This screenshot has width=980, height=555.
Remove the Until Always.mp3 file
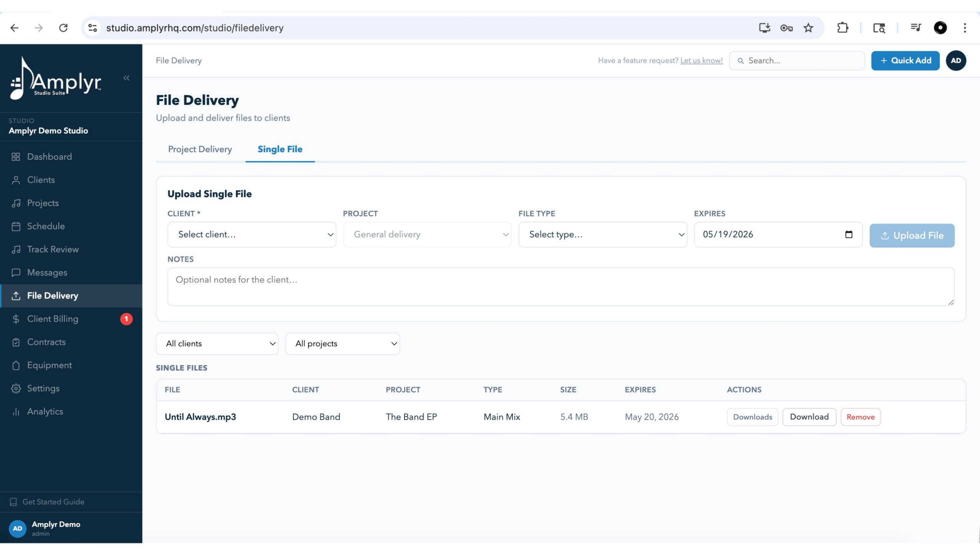861,417
